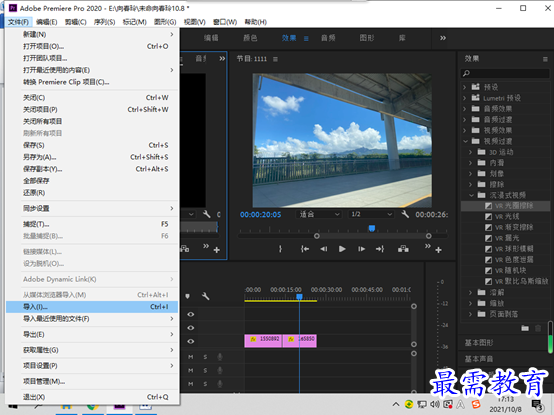Mute the first audio track with M
554x415 pixels.
[x=191, y=357]
